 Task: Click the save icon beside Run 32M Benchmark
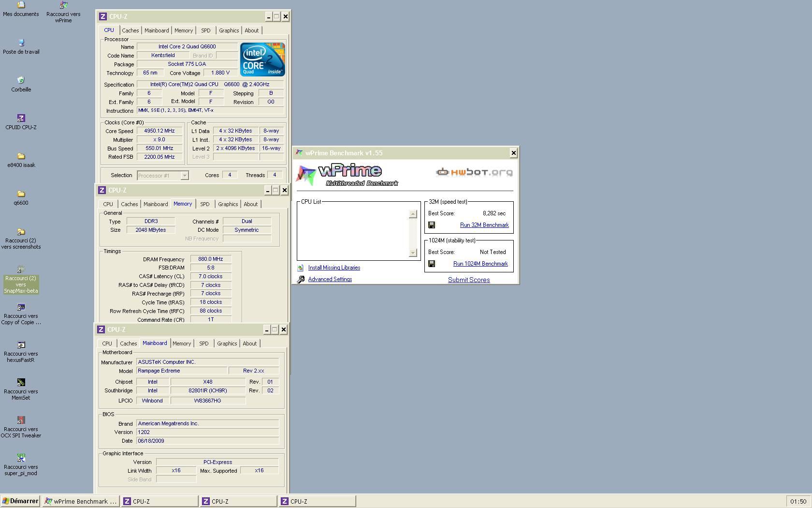tap(432, 225)
